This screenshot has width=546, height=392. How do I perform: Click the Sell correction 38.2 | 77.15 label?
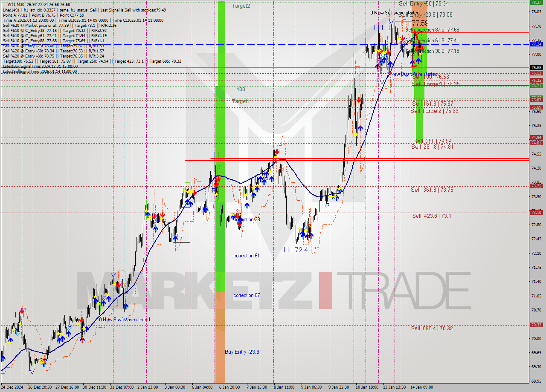[x=432, y=51]
